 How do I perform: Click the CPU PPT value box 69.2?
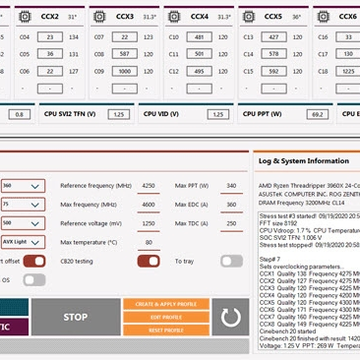(x=317, y=114)
